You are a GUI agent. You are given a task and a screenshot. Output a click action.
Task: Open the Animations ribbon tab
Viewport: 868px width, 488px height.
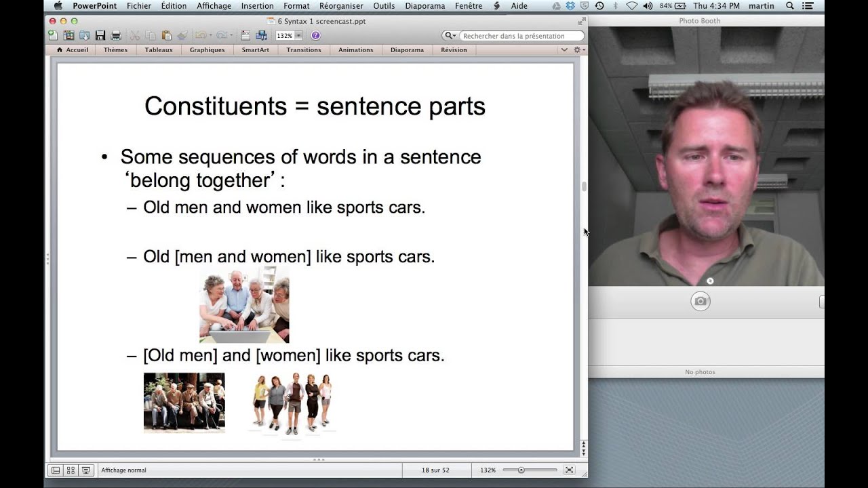356,49
